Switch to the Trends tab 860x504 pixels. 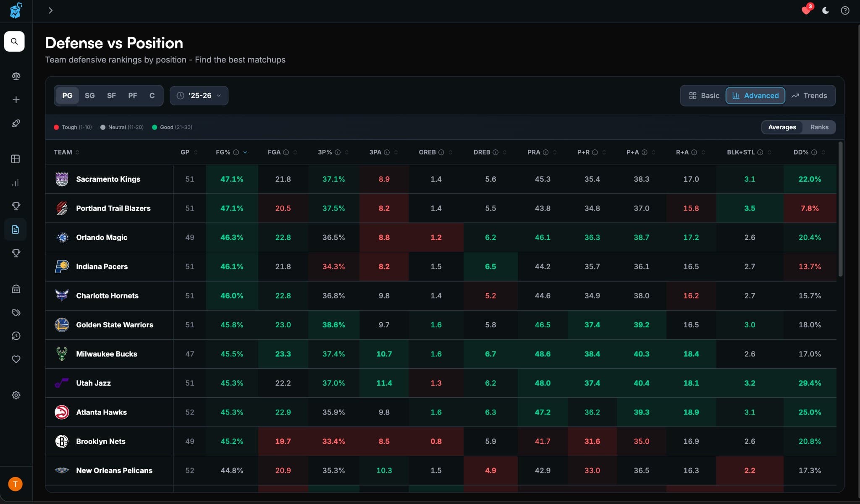[x=809, y=96]
